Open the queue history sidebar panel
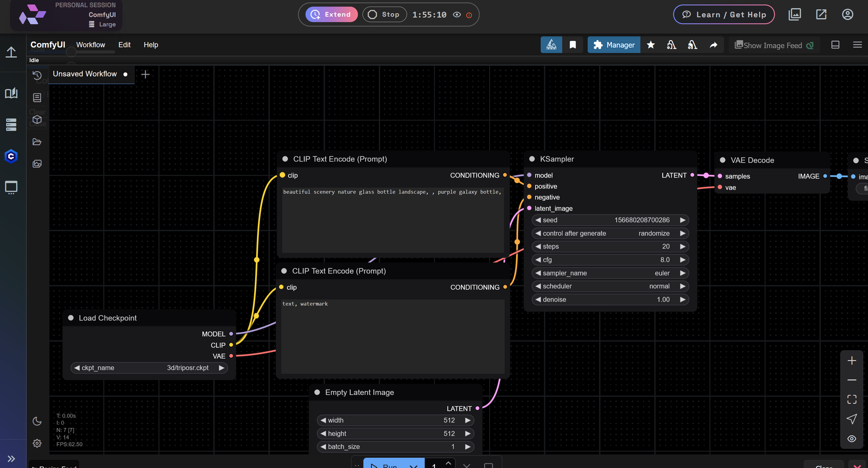Screen dimensions: 868x468 point(38,75)
